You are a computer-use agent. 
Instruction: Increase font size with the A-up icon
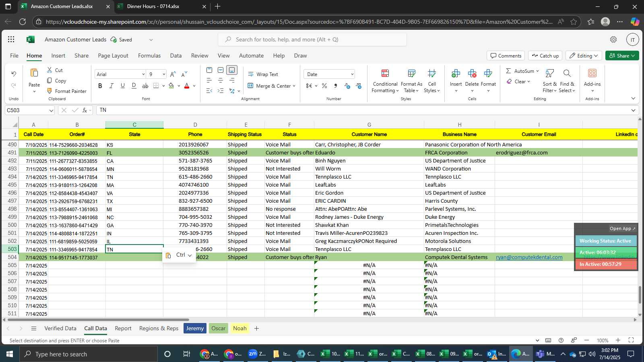point(173,74)
